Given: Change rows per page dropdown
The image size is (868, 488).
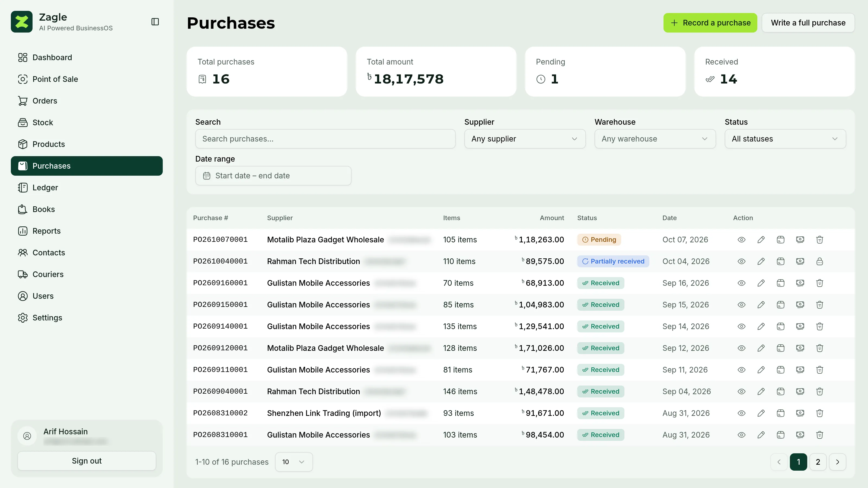Looking at the screenshot, I should [x=294, y=462].
